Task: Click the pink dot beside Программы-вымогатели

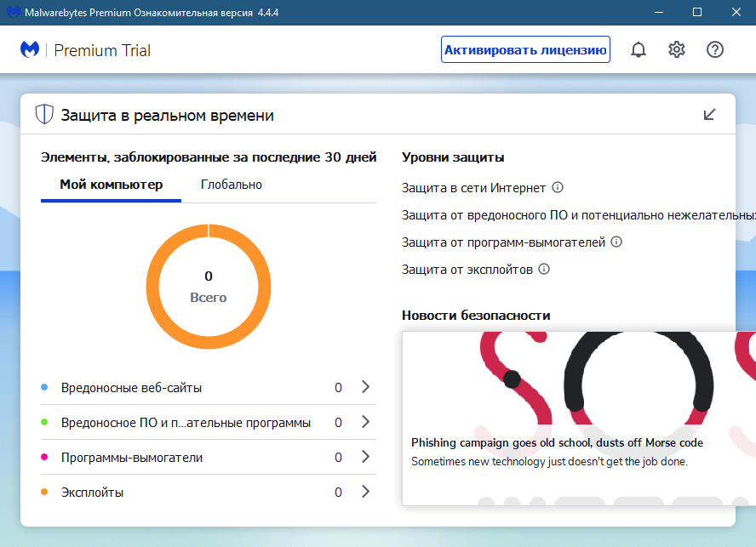Action: click(44, 457)
